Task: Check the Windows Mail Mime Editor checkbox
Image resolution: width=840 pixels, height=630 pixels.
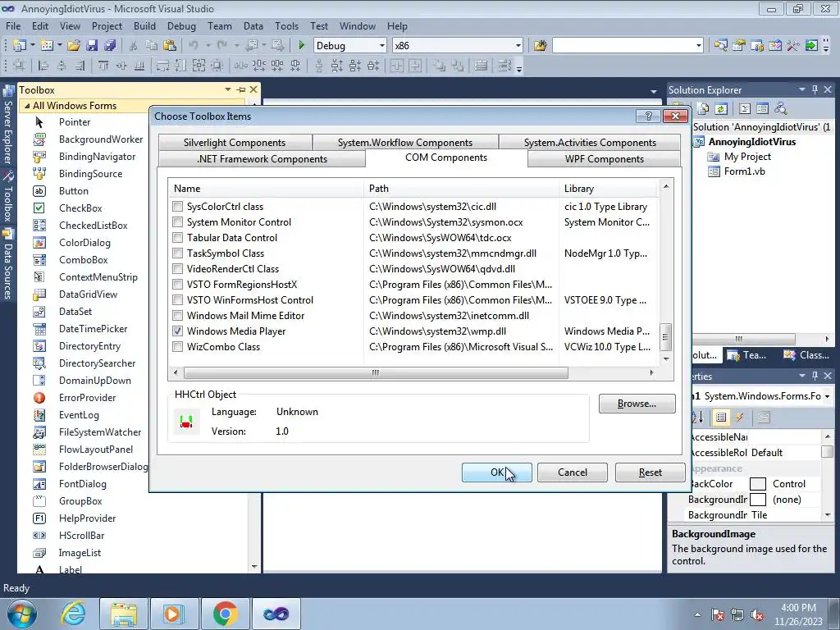Action: [177, 316]
